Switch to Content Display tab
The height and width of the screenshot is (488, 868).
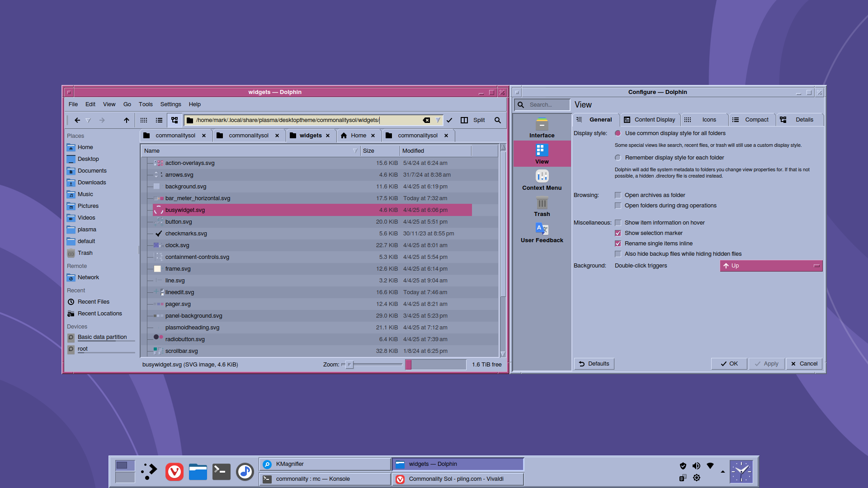[x=650, y=120]
